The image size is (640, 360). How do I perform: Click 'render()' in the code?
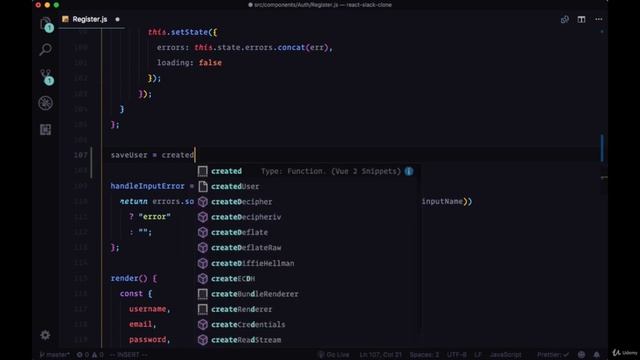129,278
